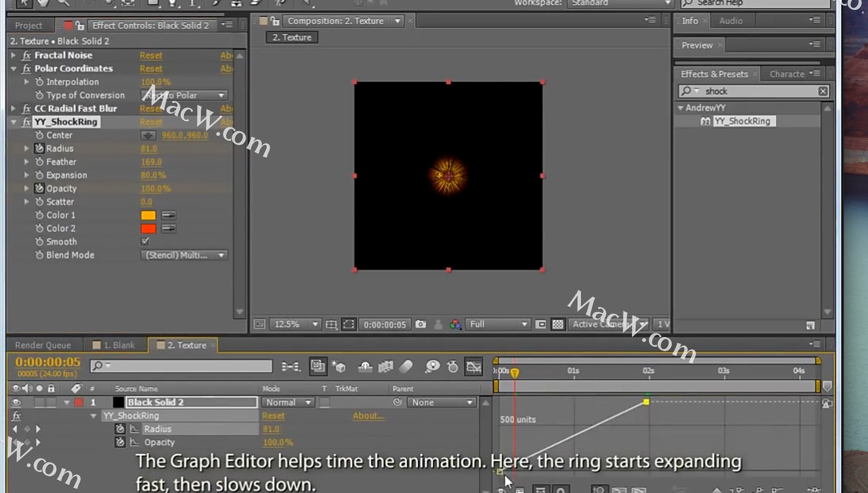Uncheck the Smooth checkbox
This screenshot has height=493, width=868.
point(145,241)
